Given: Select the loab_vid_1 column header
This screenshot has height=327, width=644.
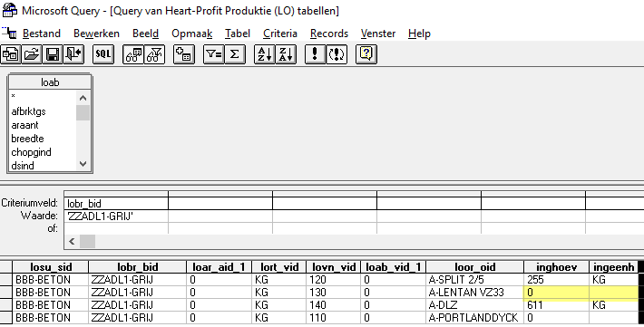Looking at the screenshot, I should (393, 267).
